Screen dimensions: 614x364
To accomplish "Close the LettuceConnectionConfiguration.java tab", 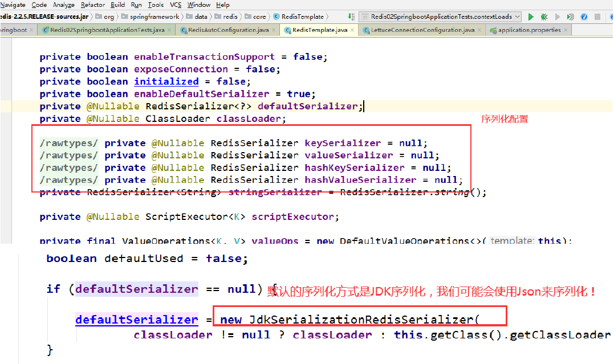I will coord(479,30).
